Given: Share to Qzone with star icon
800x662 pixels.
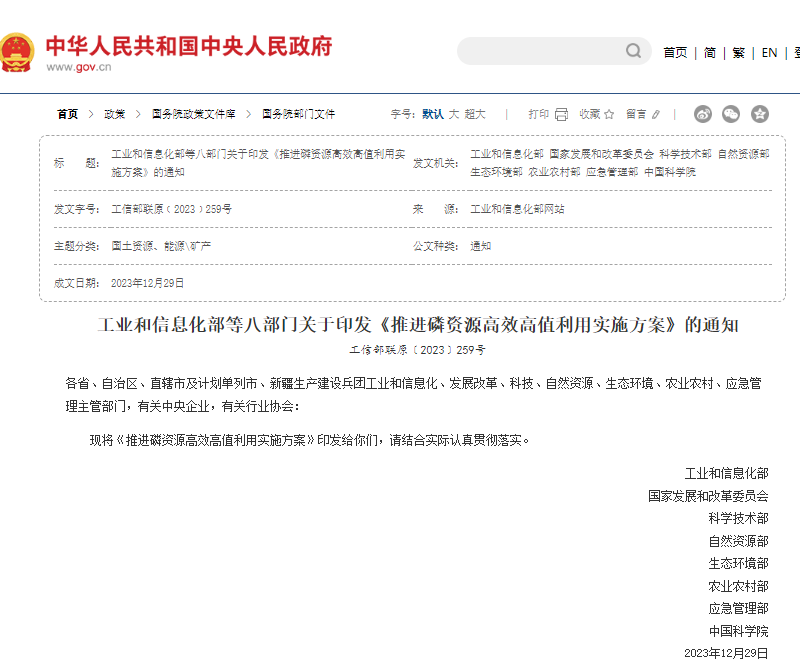Looking at the screenshot, I should tap(760, 114).
